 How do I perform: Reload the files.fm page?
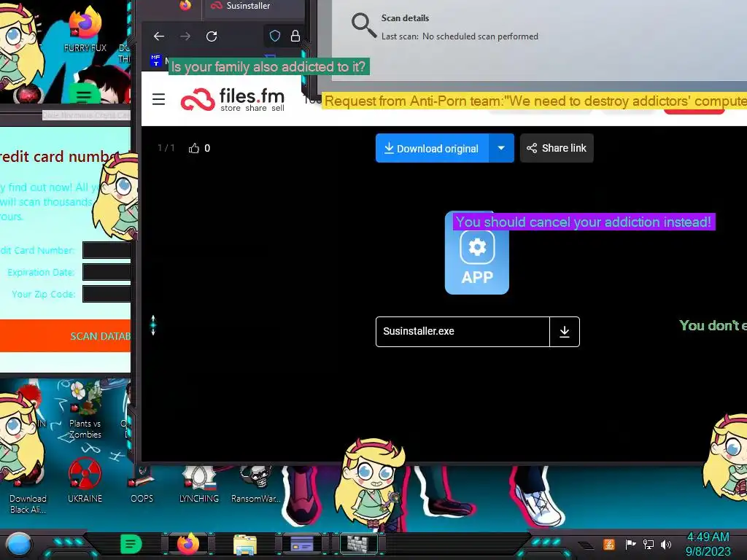point(212,36)
